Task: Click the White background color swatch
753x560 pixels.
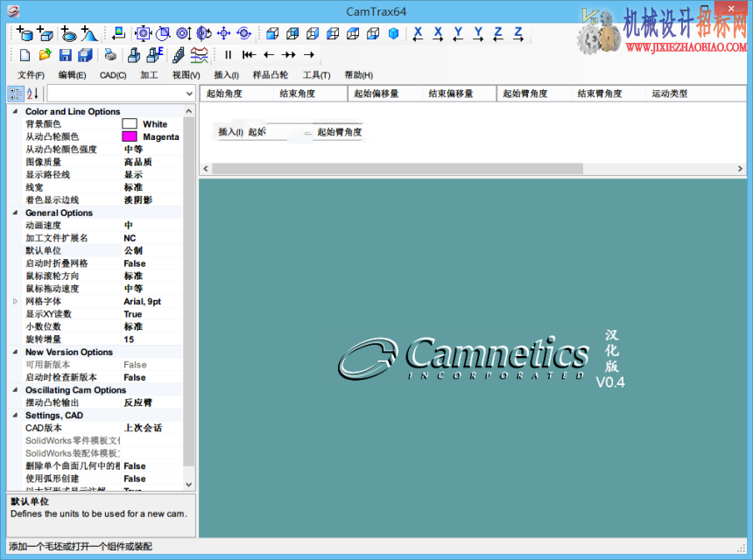Action: click(x=130, y=124)
